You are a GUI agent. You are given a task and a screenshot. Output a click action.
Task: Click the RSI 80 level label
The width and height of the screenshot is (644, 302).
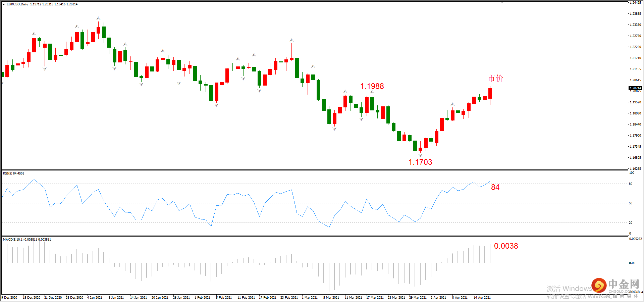pos(631,184)
